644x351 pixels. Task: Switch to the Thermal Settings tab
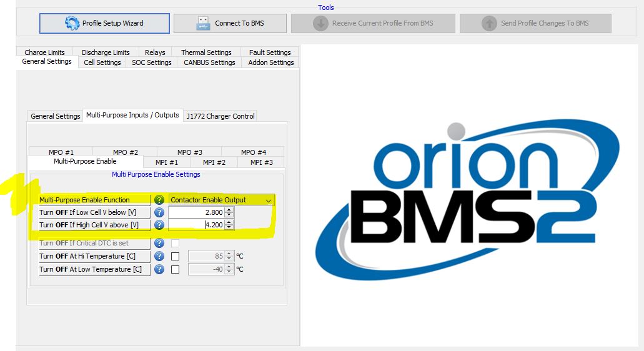[206, 52]
